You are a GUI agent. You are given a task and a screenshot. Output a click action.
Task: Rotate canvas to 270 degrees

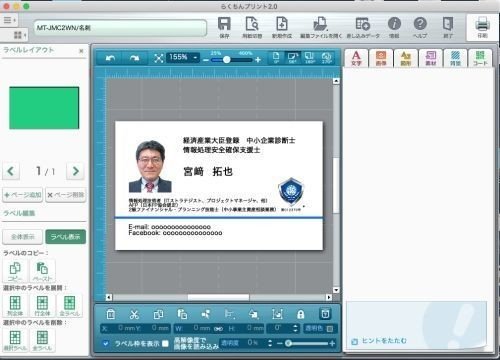pos(326,58)
